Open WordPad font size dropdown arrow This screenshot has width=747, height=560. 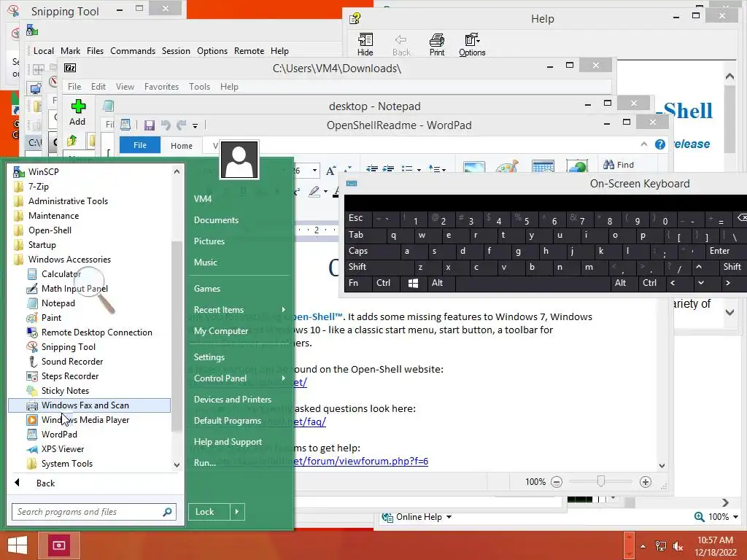pos(314,171)
